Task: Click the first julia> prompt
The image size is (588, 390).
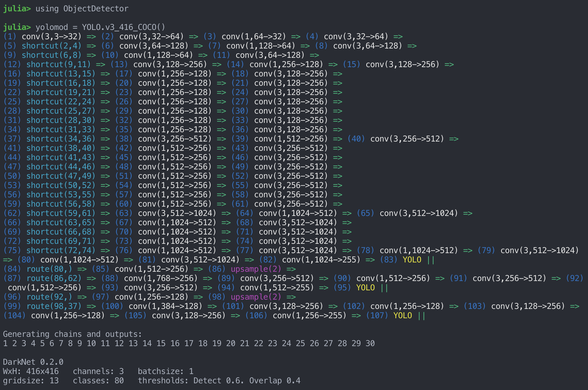Action: (17, 9)
